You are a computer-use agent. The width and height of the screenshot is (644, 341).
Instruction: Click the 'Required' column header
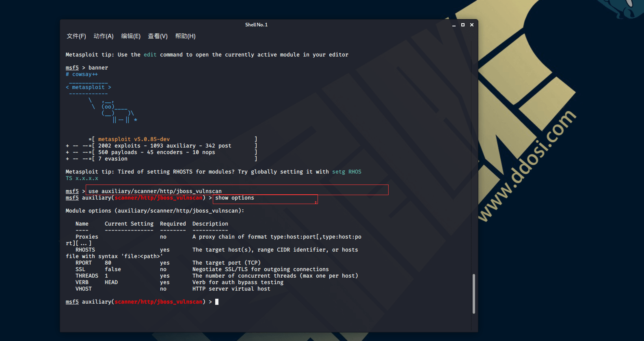click(173, 224)
